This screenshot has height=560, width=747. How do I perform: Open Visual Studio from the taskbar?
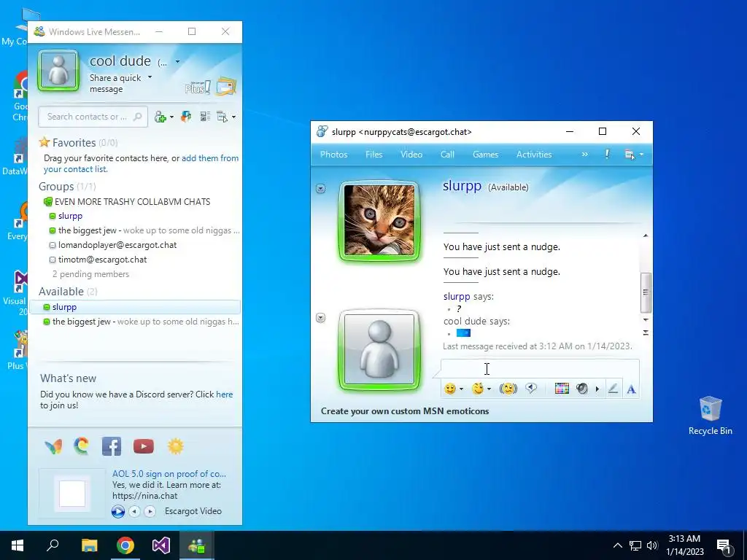[161, 545]
